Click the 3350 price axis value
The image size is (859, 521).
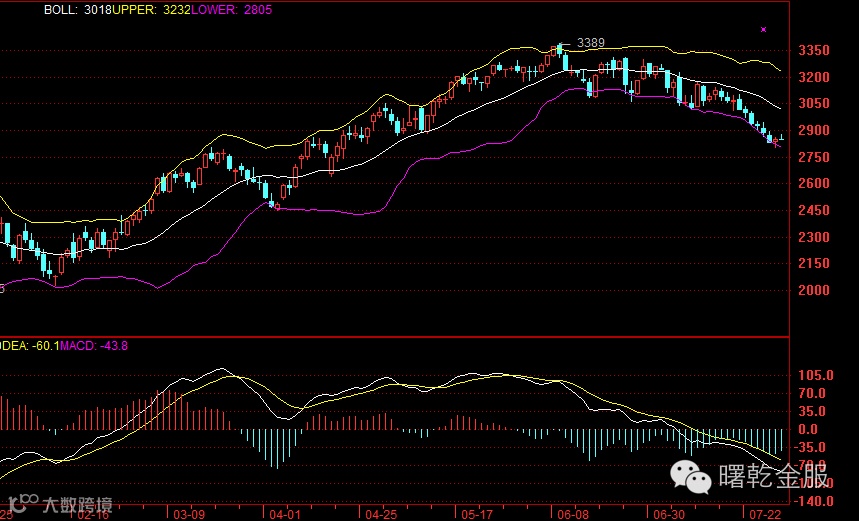pos(814,50)
